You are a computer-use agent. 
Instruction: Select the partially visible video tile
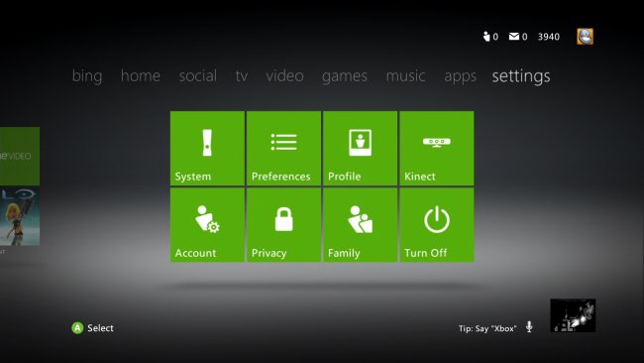[20, 156]
